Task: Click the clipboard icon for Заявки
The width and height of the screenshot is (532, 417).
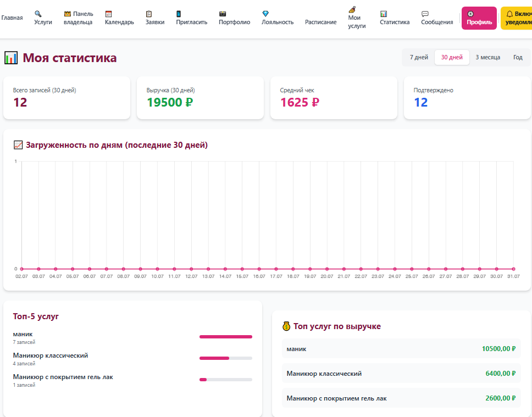Action: coord(148,14)
